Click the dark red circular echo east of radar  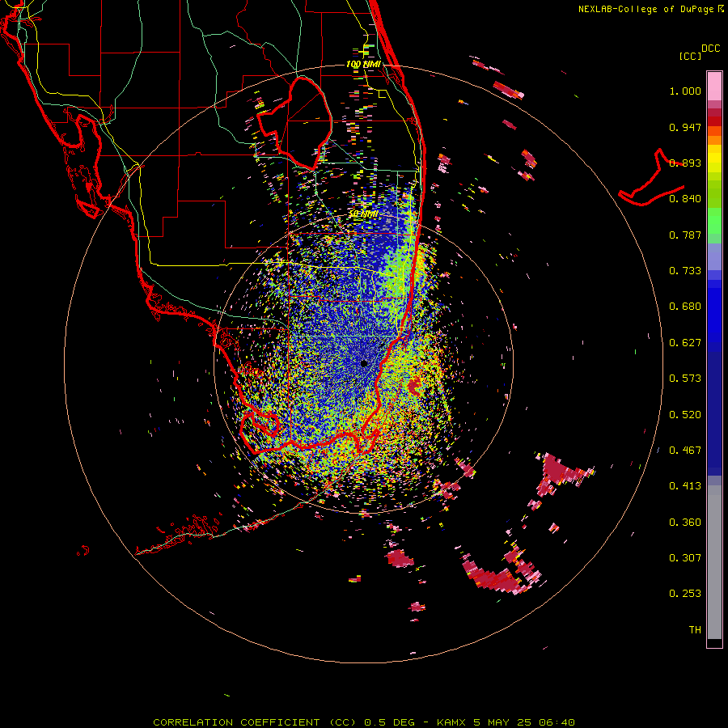(x=415, y=386)
